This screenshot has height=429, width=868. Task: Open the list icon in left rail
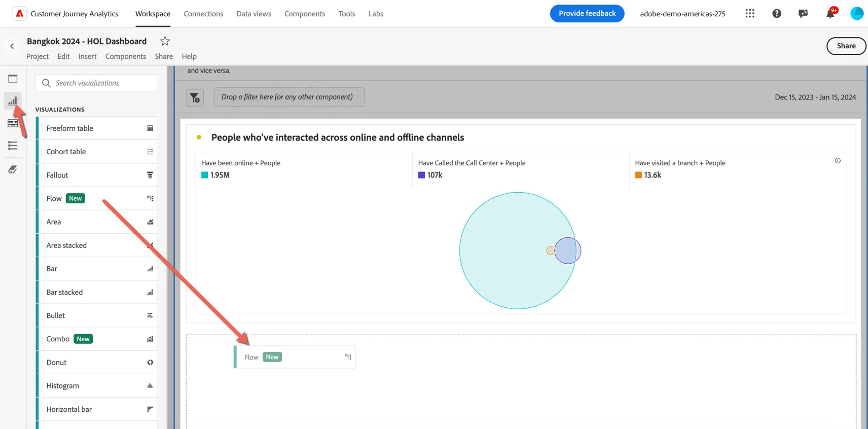click(13, 146)
